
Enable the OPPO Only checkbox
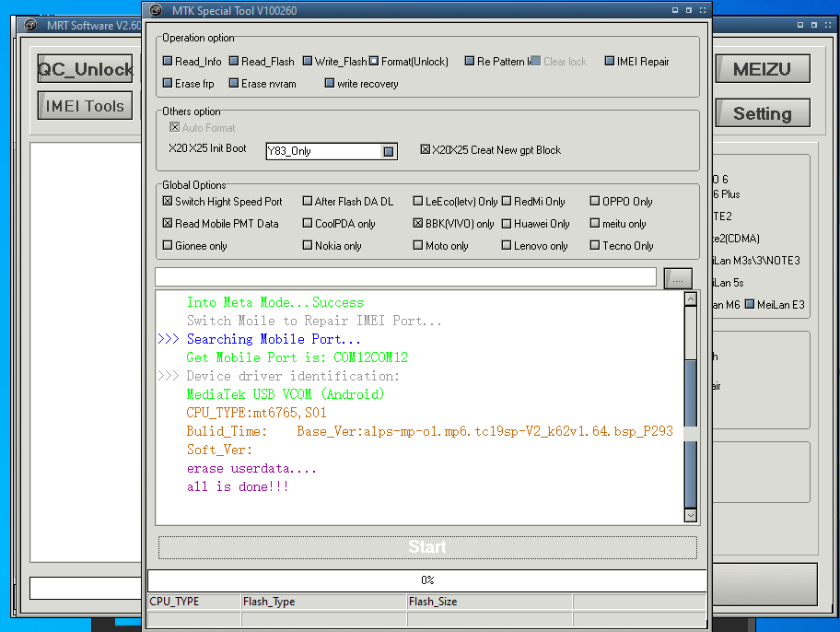click(x=595, y=201)
